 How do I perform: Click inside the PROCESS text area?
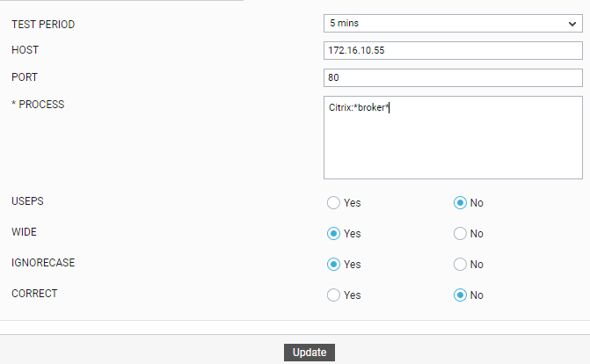[x=453, y=137]
